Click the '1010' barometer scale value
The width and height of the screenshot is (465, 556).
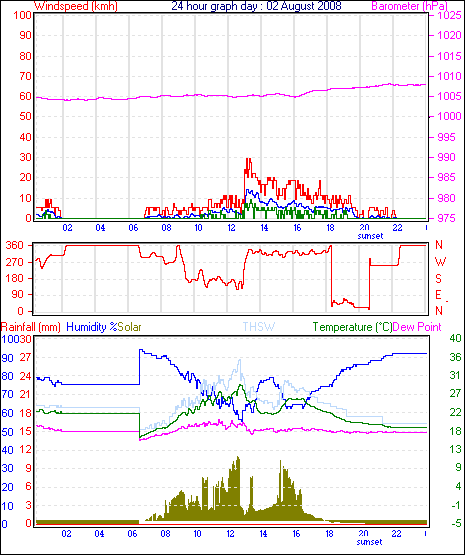click(x=450, y=76)
